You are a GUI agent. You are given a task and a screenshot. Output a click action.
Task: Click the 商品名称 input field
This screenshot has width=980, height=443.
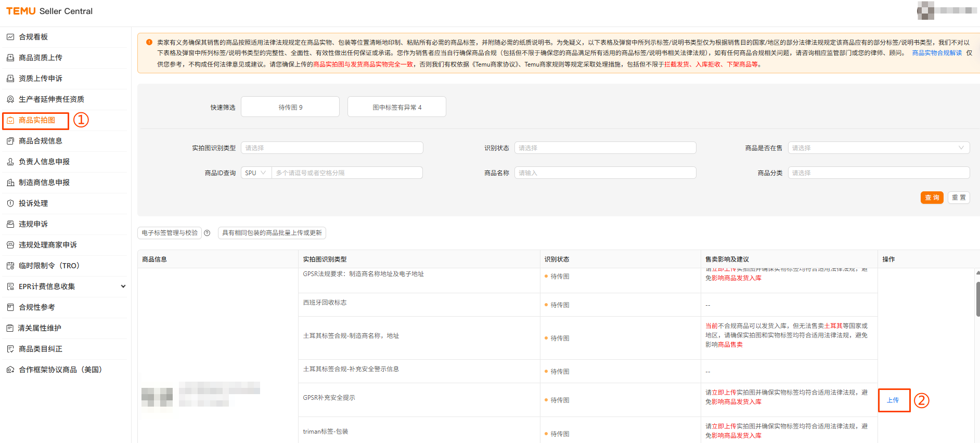tap(605, 173)
